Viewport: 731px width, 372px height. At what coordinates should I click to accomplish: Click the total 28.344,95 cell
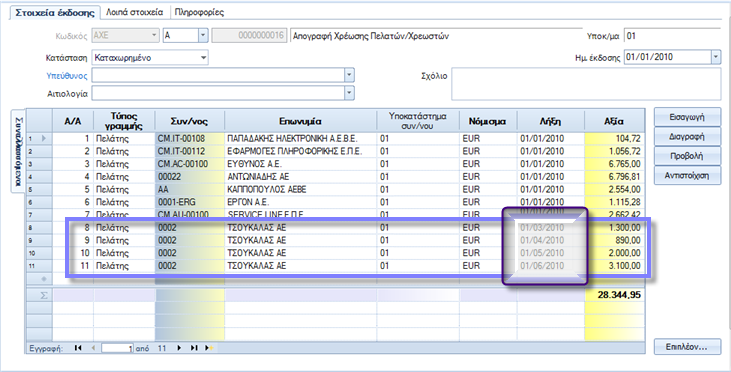click(x=614, y=295)
